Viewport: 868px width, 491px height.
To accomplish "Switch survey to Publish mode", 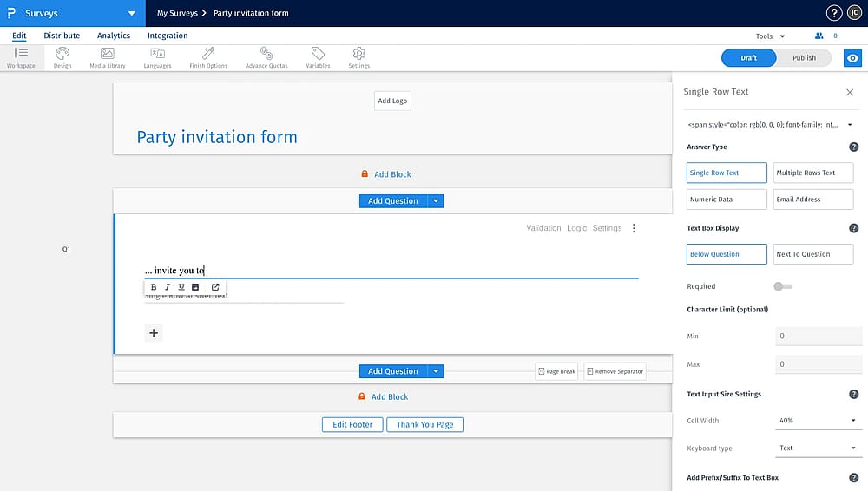I will 804,57.
